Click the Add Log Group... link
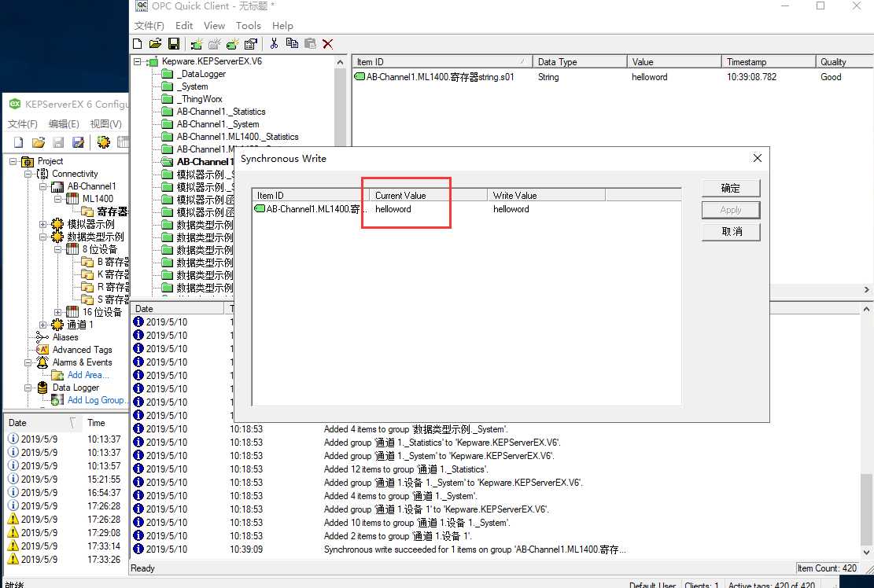This screenshot has height=588, width=874. click(x=97, y=400)
